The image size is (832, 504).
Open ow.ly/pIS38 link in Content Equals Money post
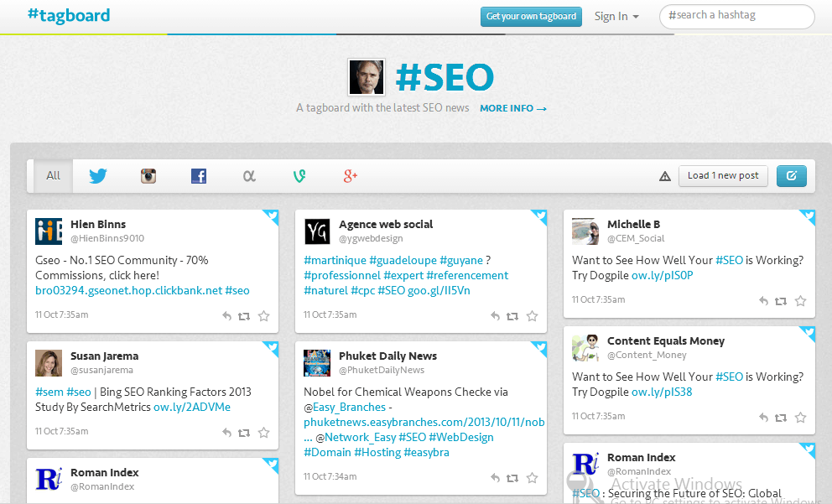(662, 392)
